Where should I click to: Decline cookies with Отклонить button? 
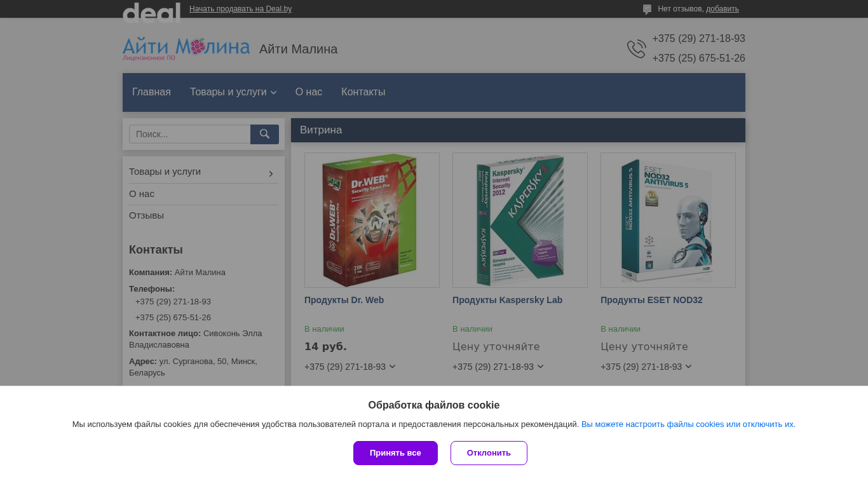(x=489, y=453)
